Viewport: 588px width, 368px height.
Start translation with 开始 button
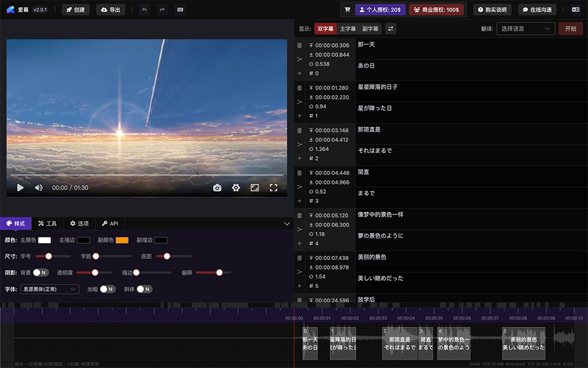(x=571, y=28)
